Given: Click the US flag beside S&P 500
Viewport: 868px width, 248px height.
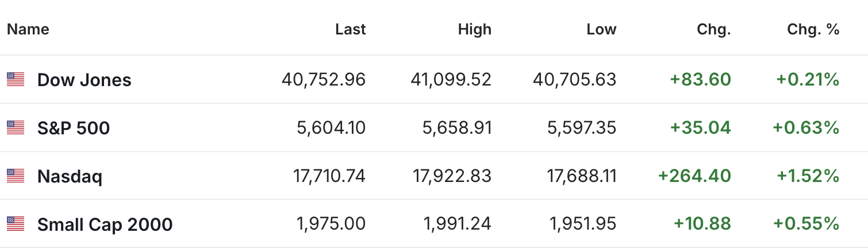Looking at the screenshot, I should coord(16,127).
